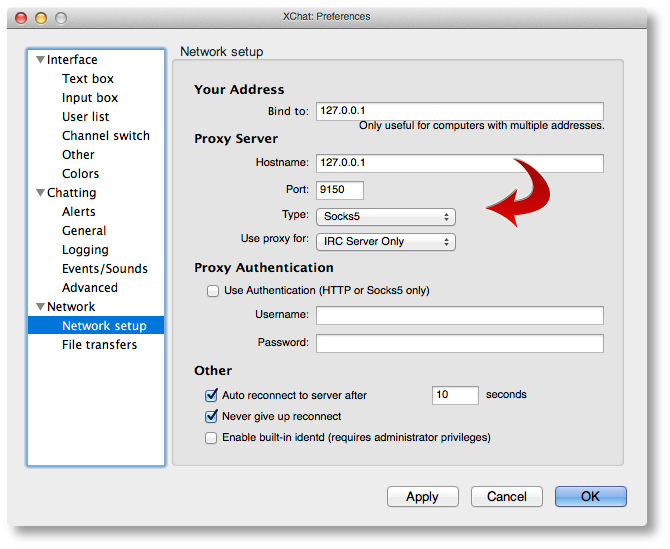The width and height of the screenshot is (670, 549).
Task: Open the proxy Type Socks5 dropdown
Action: click(x=386, y=217)
